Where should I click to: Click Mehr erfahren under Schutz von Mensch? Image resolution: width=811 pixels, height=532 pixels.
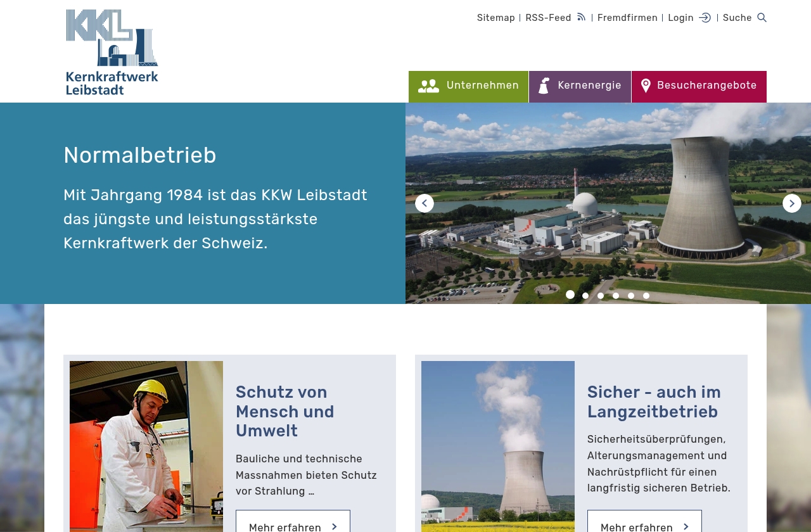tap(293, 521)
